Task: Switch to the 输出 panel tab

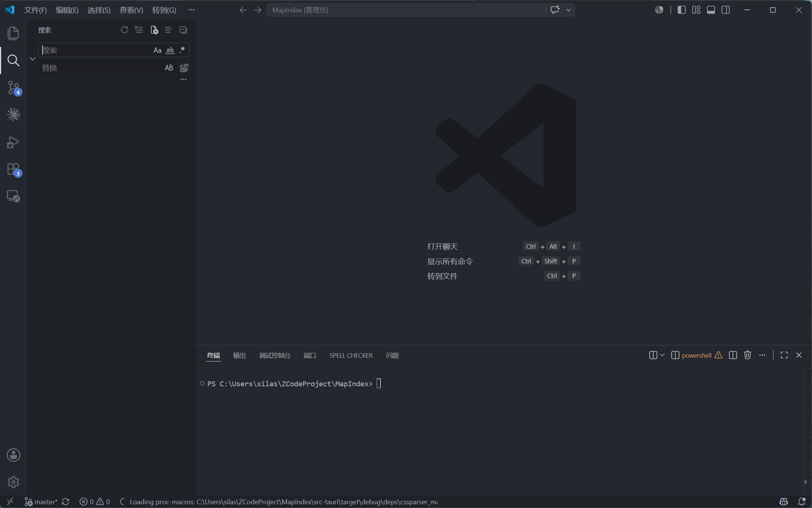Action: pyautogui.click(x=239, y=355)
